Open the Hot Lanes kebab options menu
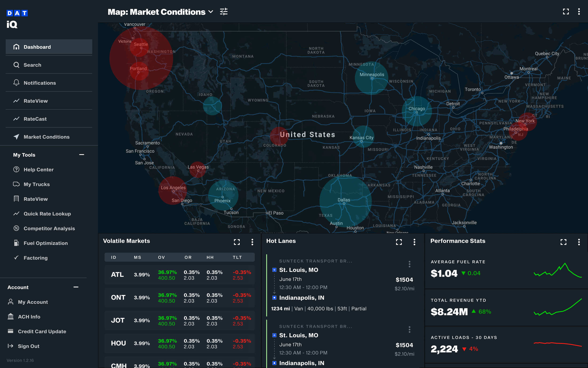The image size is (588, 368). click(414, 242)
